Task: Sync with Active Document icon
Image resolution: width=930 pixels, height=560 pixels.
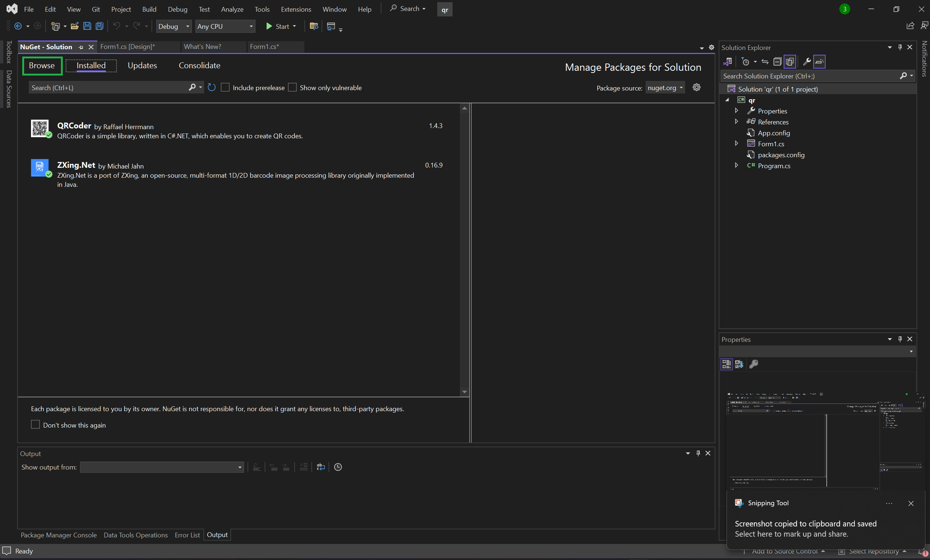Action: tap(765, 62)
